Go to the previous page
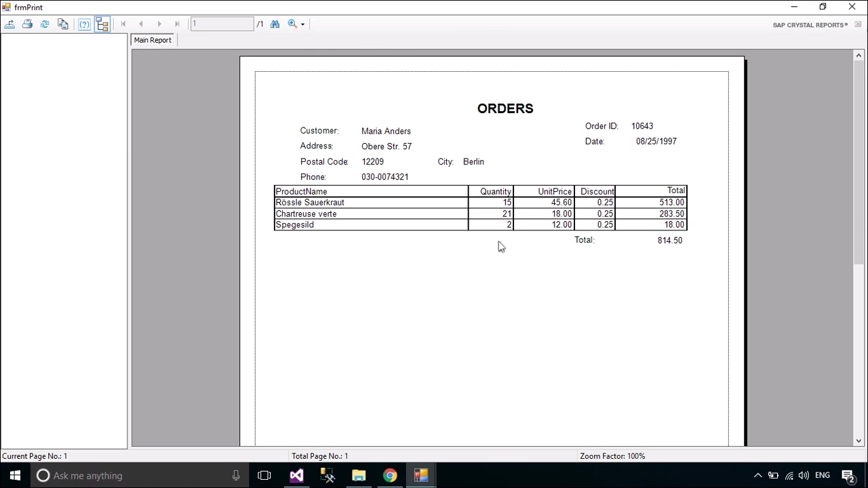This screenshot has width=868, height=488. point(141,24)
